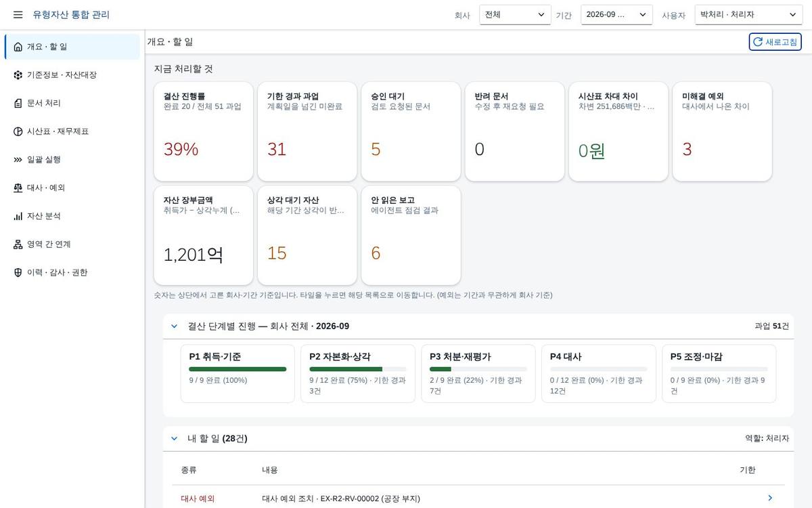Go to 영역 간 연계 menu
The width and height of the screenshot is (812, 508).
pyautogui.click(x=72, y=245)
